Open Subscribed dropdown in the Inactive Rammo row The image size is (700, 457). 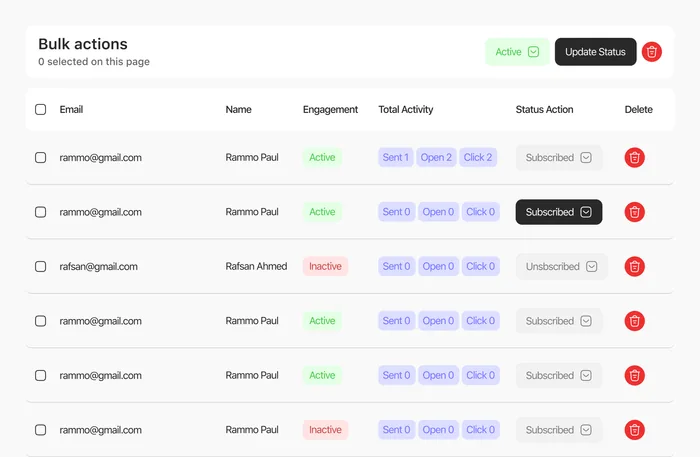[x=559, y=430]
